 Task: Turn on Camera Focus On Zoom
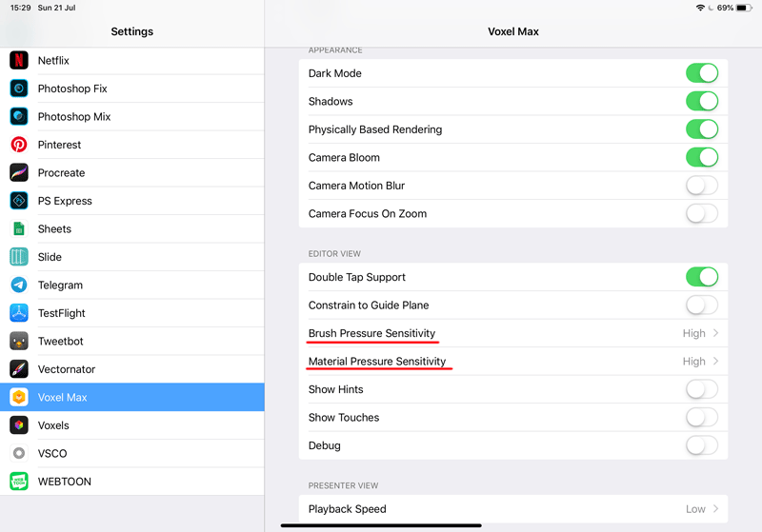[702, 213]
